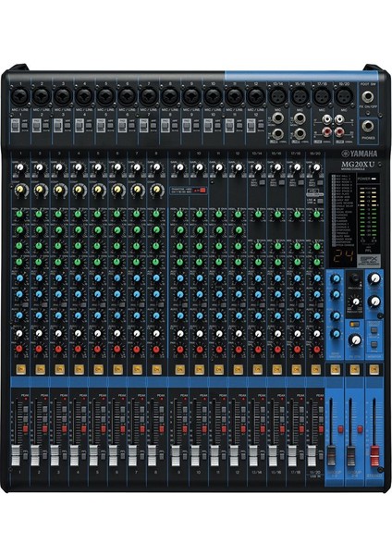Screen dimensions: 392x555
Task: Toggle the 13/14 HPF switch below its gain knob
Action: (263, 182)
